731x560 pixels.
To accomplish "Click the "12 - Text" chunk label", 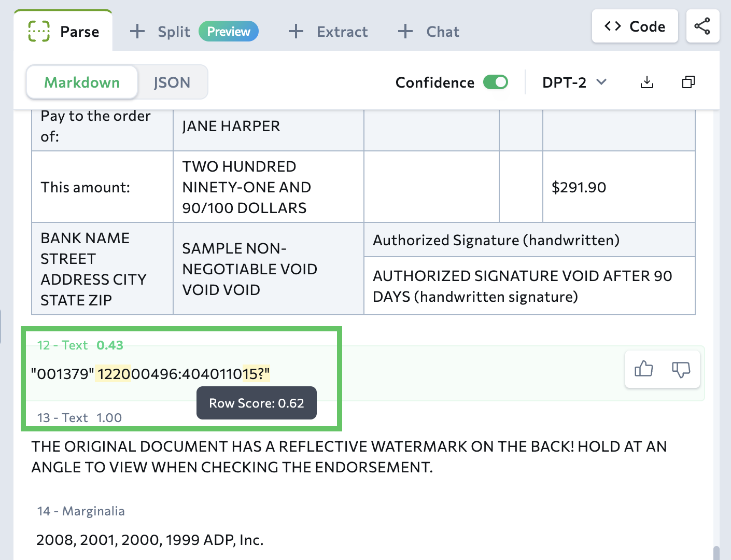I will [62, 345].
